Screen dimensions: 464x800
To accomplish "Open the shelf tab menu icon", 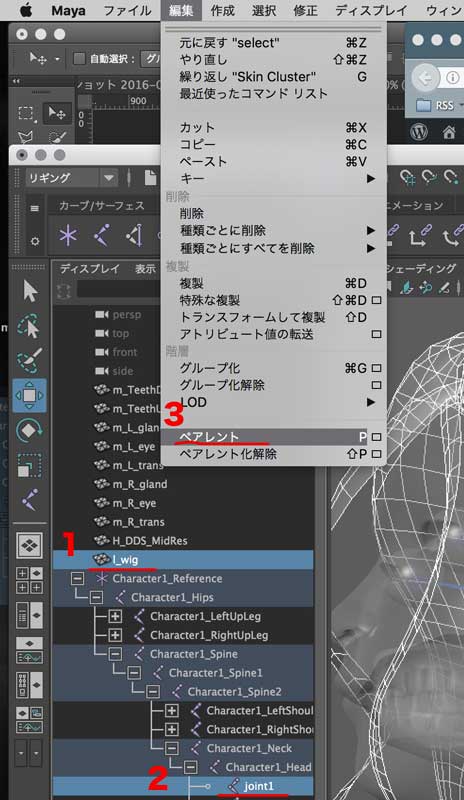I will pyautogui.click(x=35, y=208).
